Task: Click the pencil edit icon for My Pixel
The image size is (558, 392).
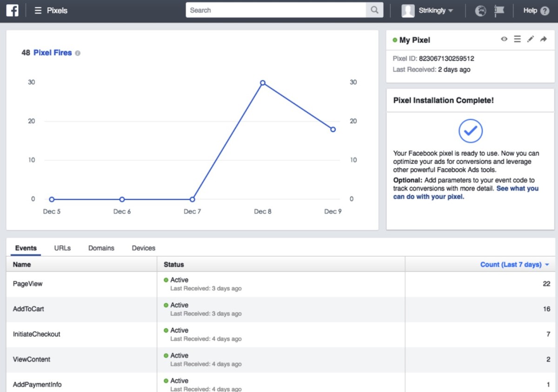Action: (x=530, y=39)
